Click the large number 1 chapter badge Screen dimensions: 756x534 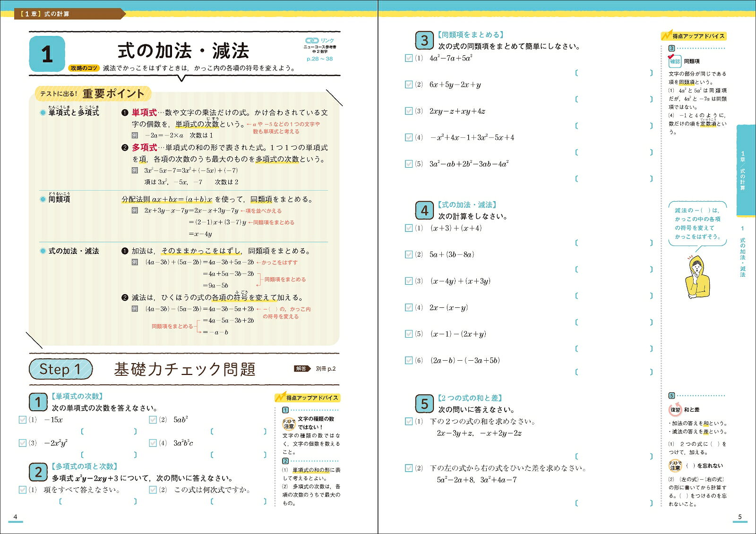pyautogui.click(x=47, y=54)
